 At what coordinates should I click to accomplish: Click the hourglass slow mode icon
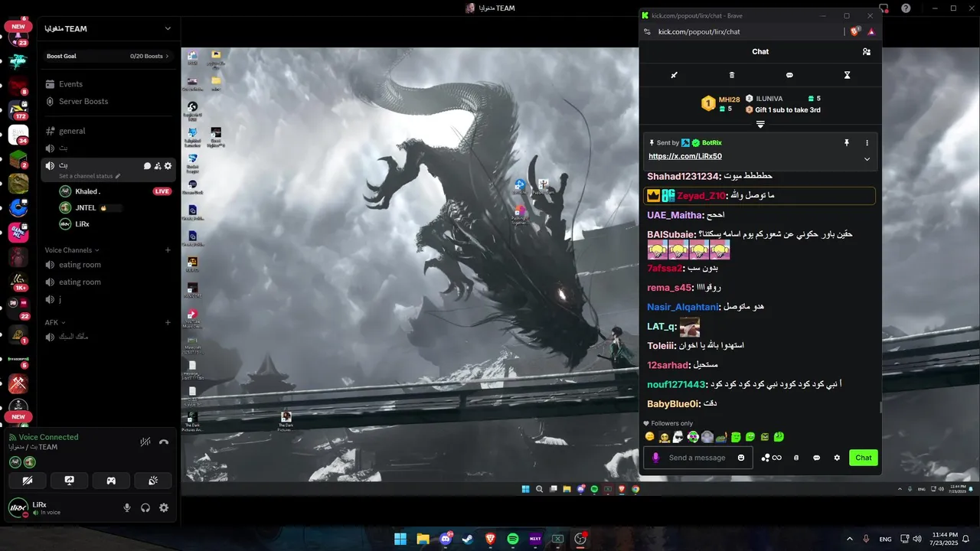[847, 75]
